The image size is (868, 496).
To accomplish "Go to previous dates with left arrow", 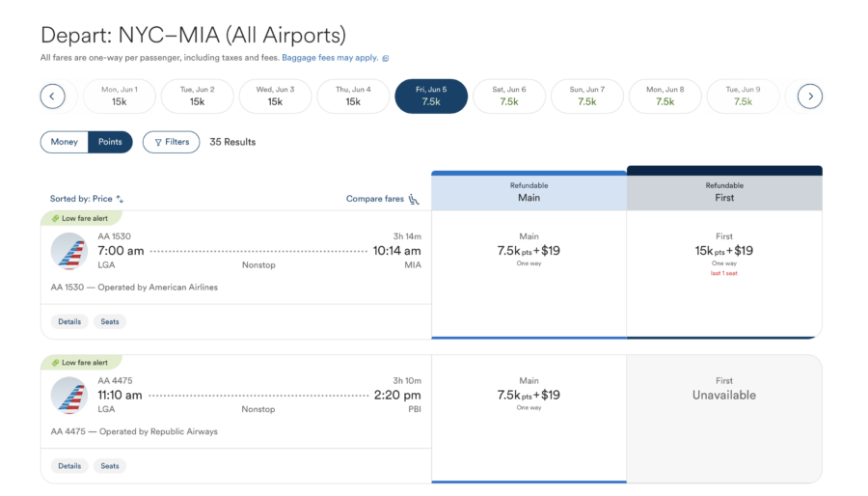I will [53, 96].
